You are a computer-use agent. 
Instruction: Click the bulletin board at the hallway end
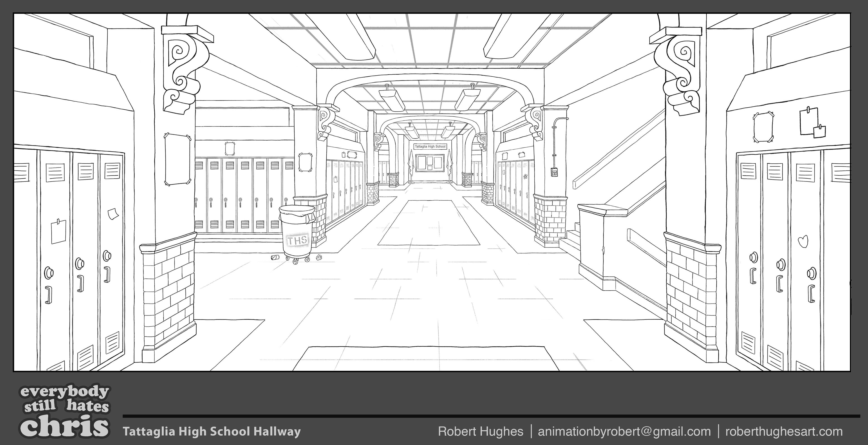coord(430,163)
